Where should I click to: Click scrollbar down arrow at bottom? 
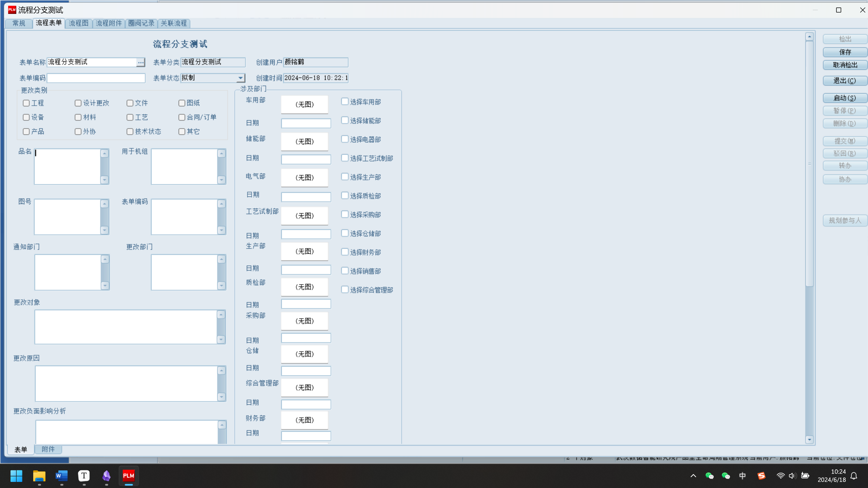(809, 440)
